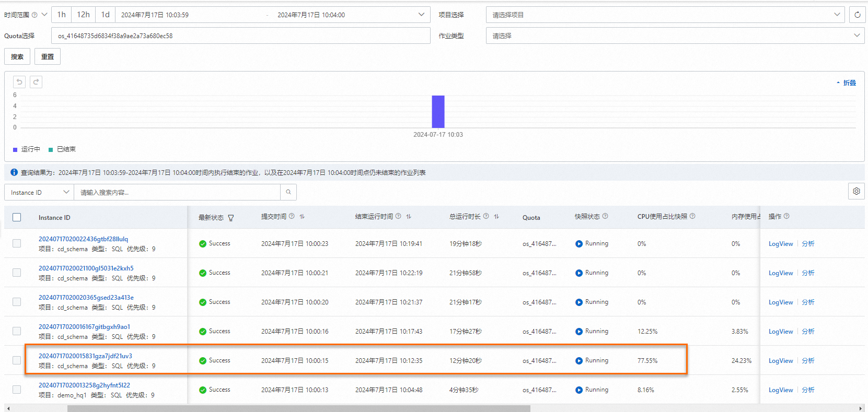Click the 重置 button
The image size is (868, 412).
(48, 56)
